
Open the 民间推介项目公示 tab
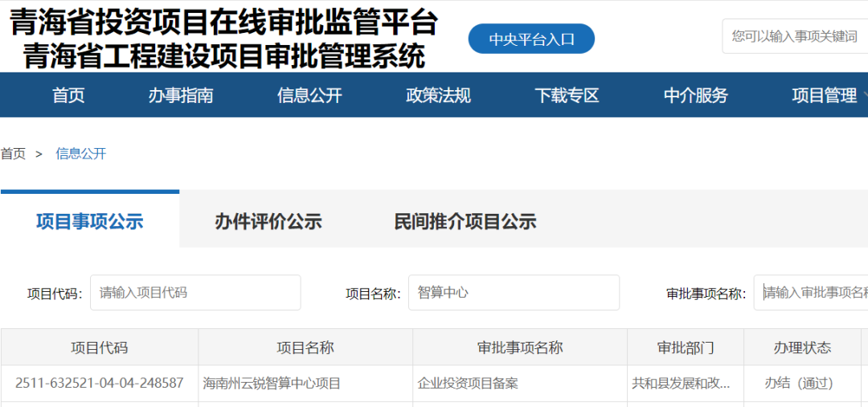tap(465, 221)
